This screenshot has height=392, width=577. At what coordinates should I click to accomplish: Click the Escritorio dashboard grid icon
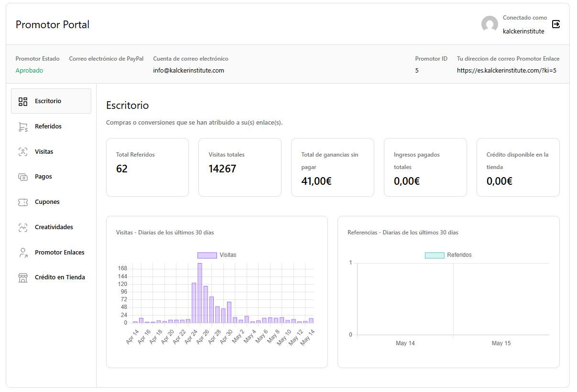click(x=23, y=101)
